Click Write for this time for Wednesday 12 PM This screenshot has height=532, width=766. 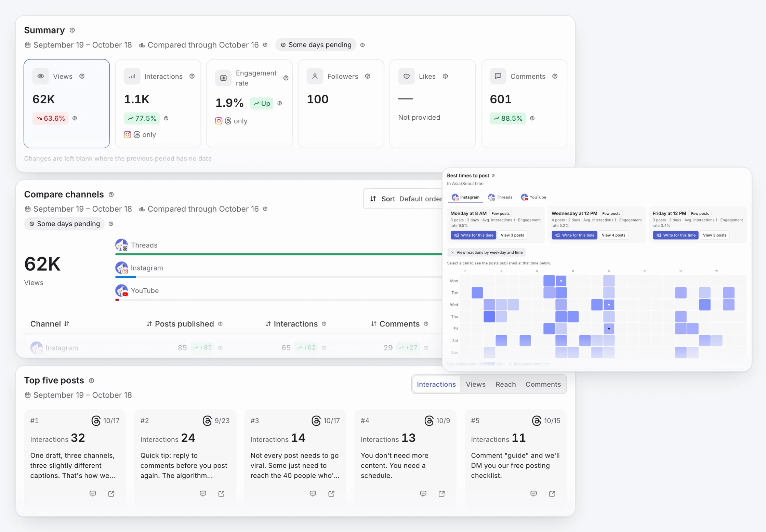[x=574, y=235]
